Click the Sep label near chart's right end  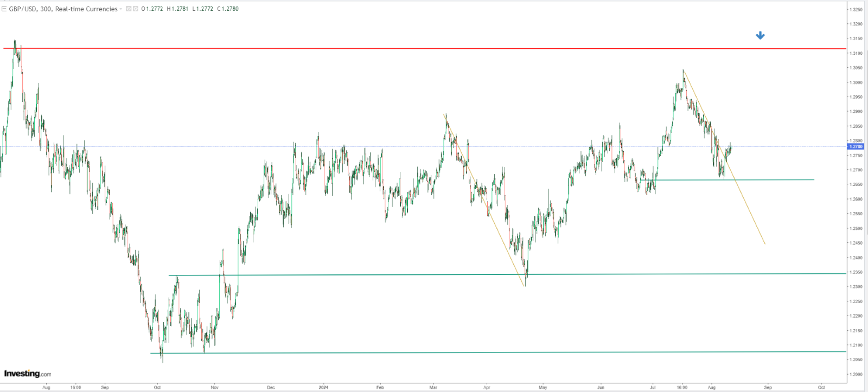coord(768,388)
